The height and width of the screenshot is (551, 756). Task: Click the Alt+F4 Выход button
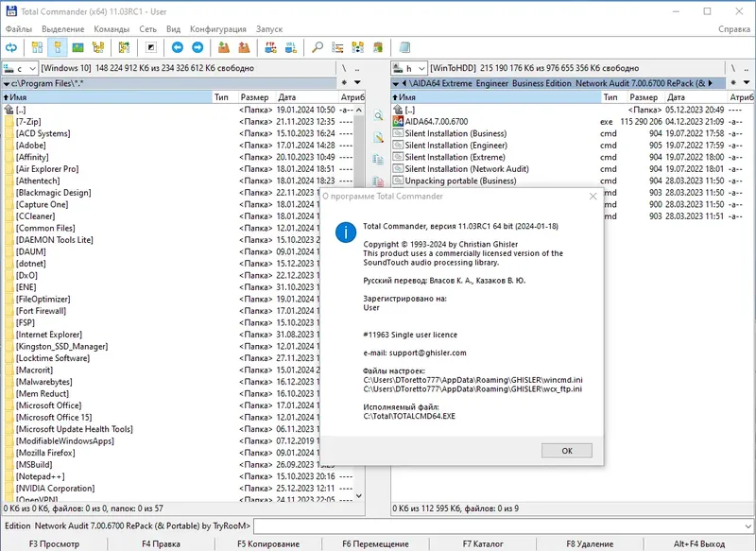coord(698,543)
